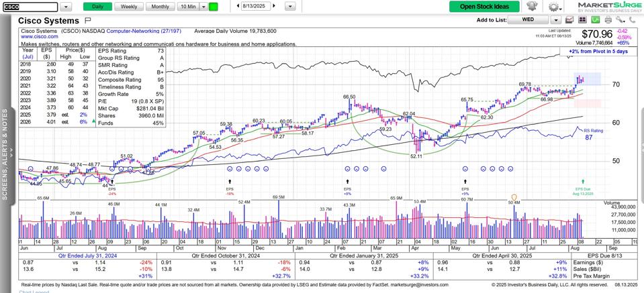Click the 2025 EPS estimate row

(57, 115)
